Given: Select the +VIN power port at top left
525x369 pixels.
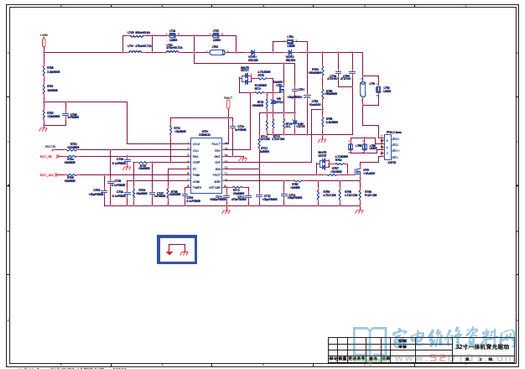Looking at the screenshot, I should (44, 42).
